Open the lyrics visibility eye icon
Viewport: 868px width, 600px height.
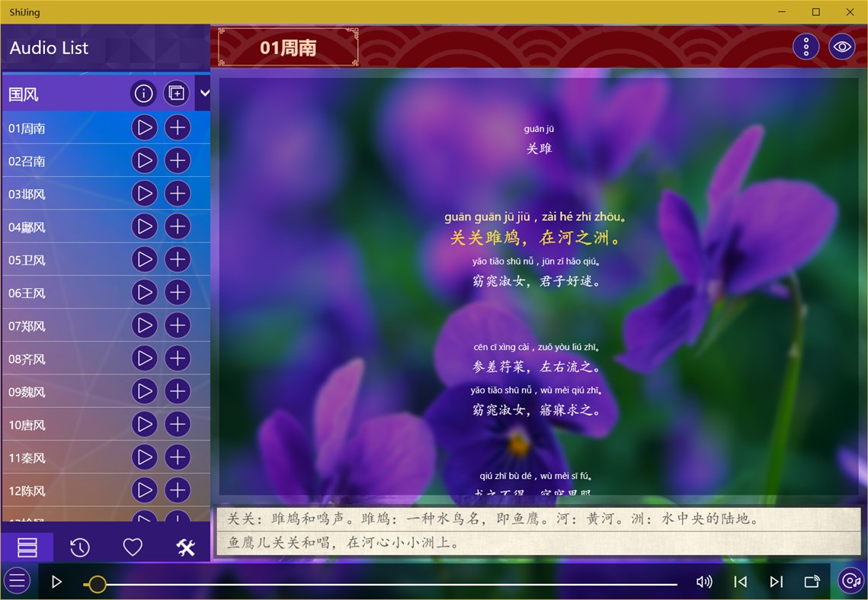pos(841,46)
